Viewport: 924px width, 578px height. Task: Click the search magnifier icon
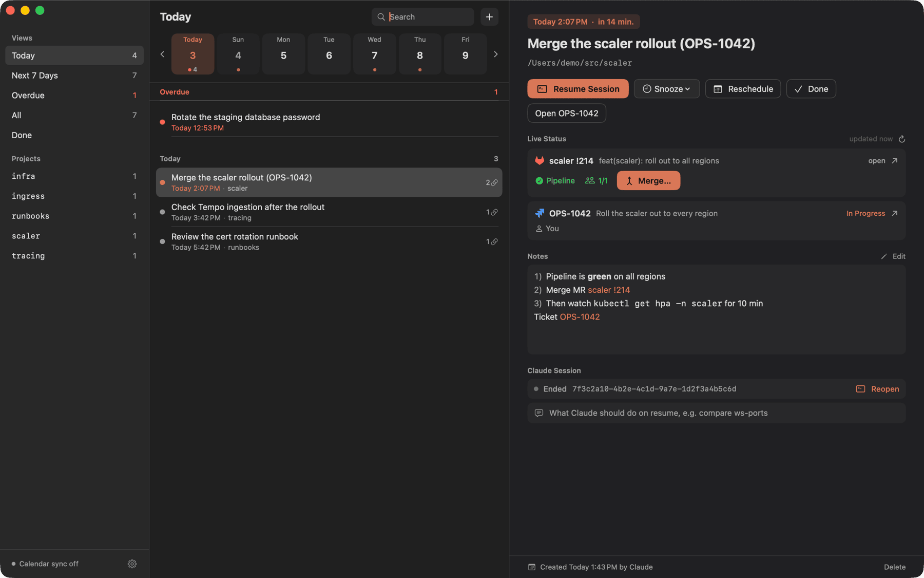(381, 17)
